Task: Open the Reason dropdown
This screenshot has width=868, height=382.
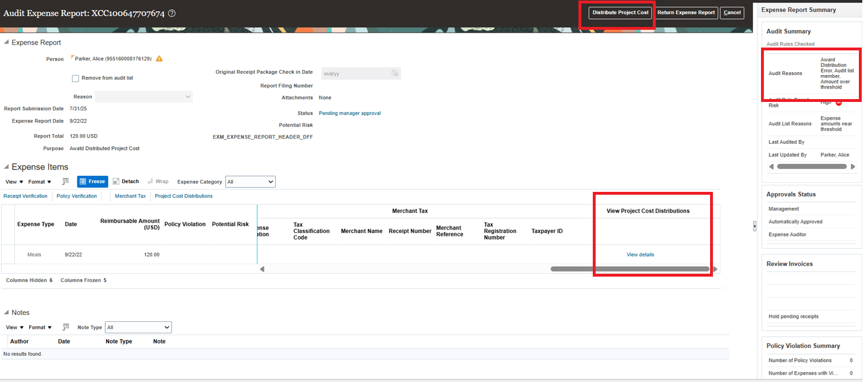Action: 187,96
